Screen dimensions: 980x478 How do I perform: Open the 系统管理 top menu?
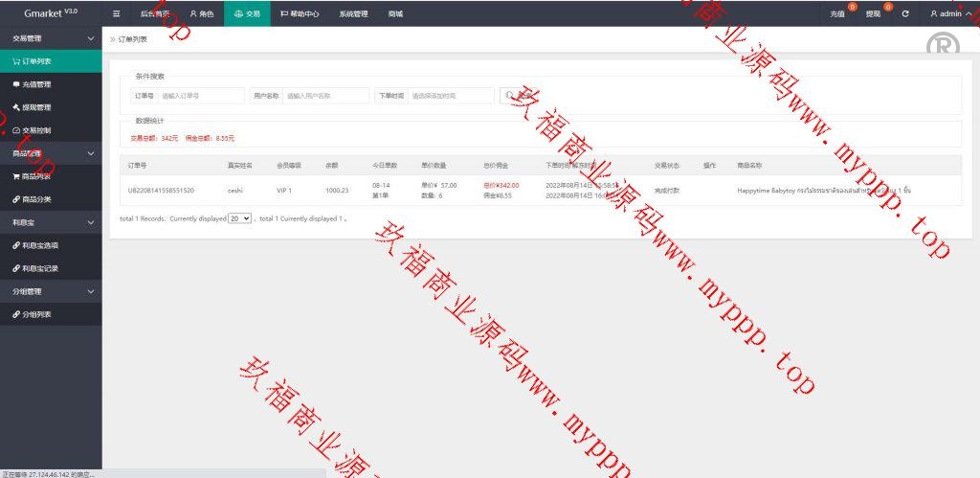pos(353,14)
